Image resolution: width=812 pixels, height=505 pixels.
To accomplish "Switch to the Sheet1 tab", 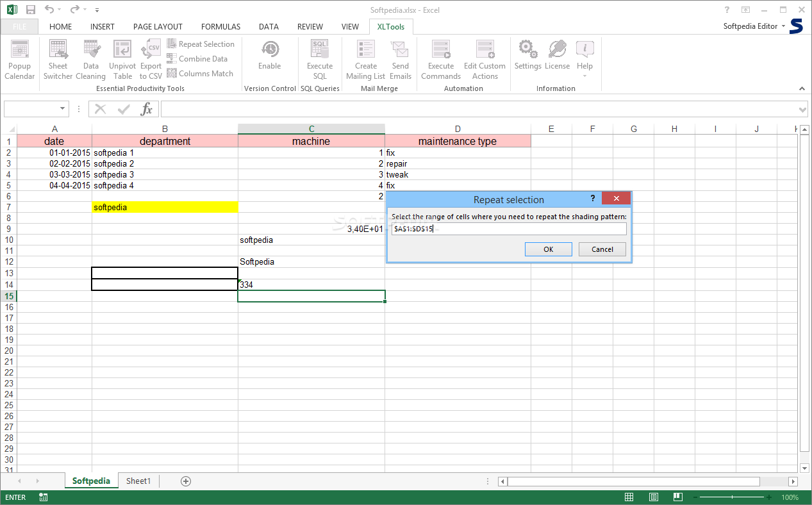I will (138, 481).
